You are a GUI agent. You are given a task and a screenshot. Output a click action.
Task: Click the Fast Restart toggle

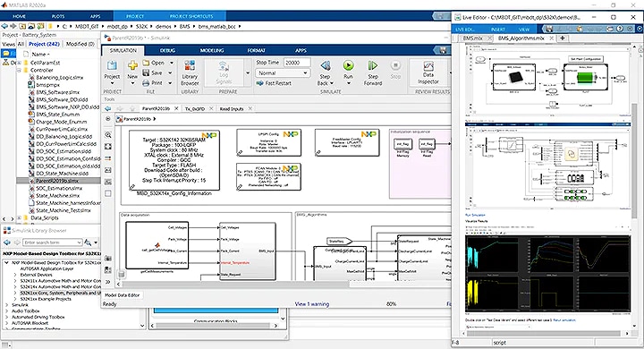coord(274,83)
